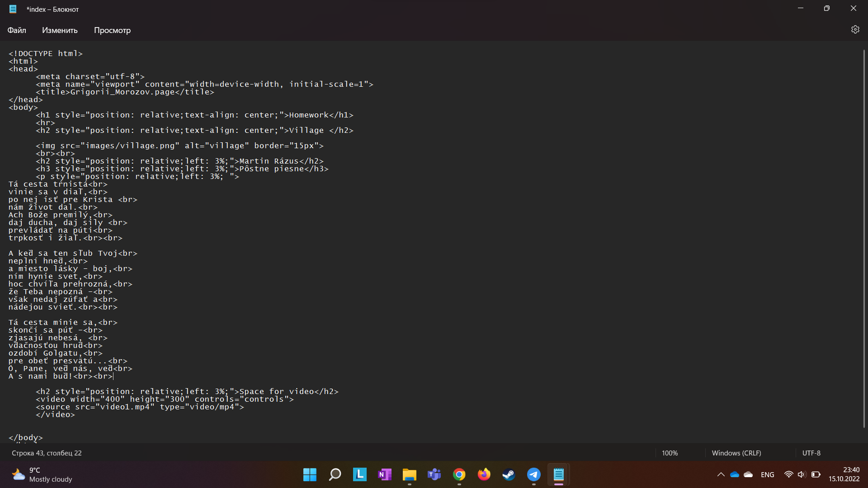Click the blue OneDrive cloud tray icon
The height and width of the screenshot is (488, 868).
735,474
